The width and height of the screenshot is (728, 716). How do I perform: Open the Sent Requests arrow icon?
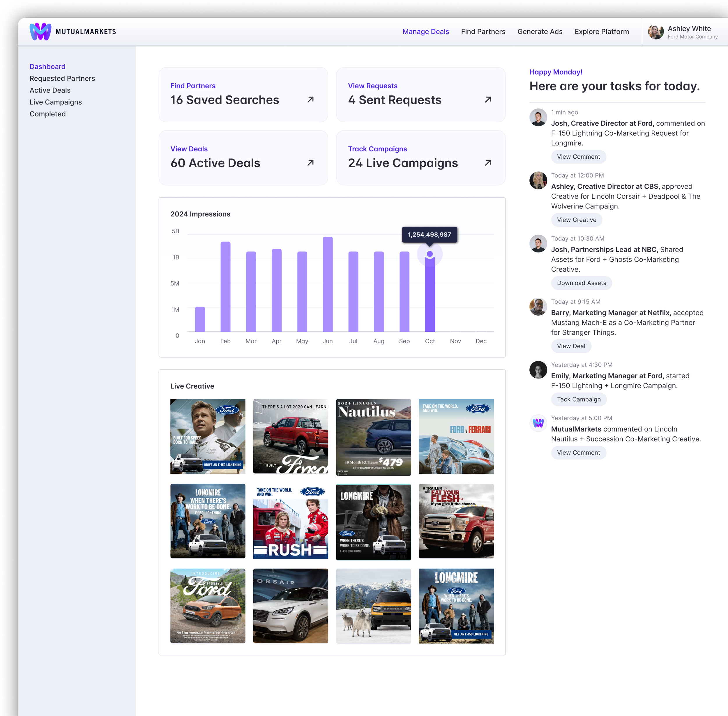click(x=488, y=100)
